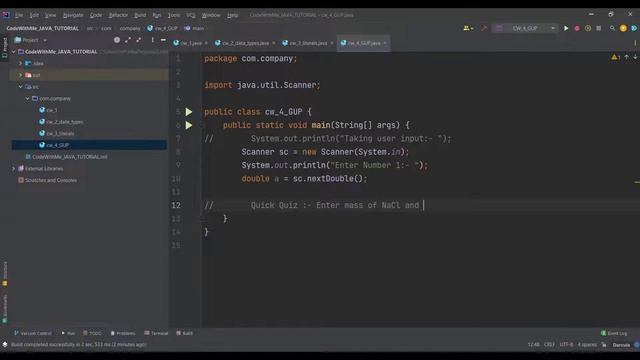640x360 pixels.
Task: Click the orange IDE update icon
Action: click(623, 28)
